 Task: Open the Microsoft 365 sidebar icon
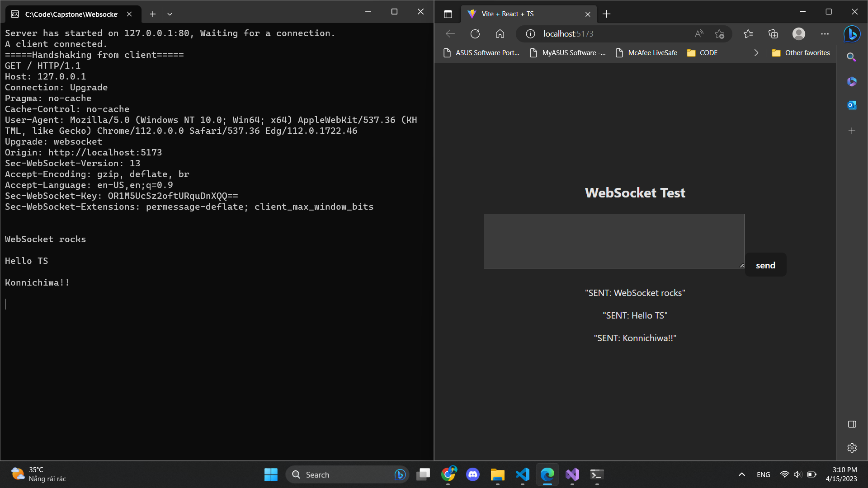click(852, 81)
